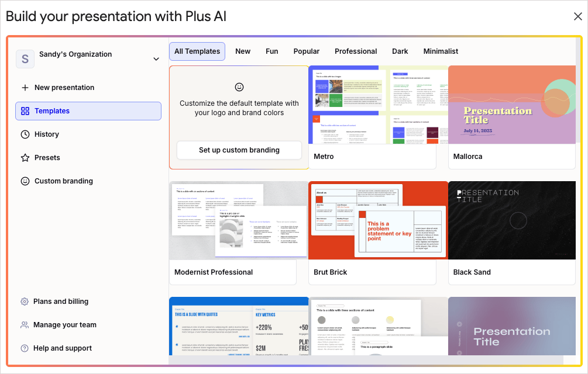Click the vertical scrollbar of the template list

pyautogui.click(x=578, y=90)
